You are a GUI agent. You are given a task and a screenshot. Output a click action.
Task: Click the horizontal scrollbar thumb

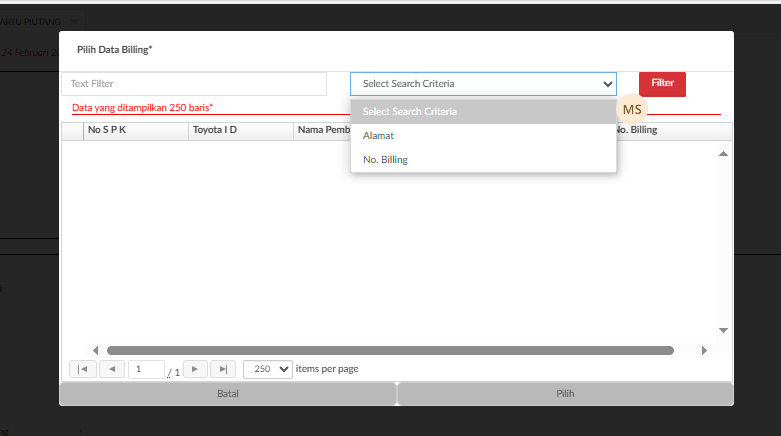(x=390, y=350)
